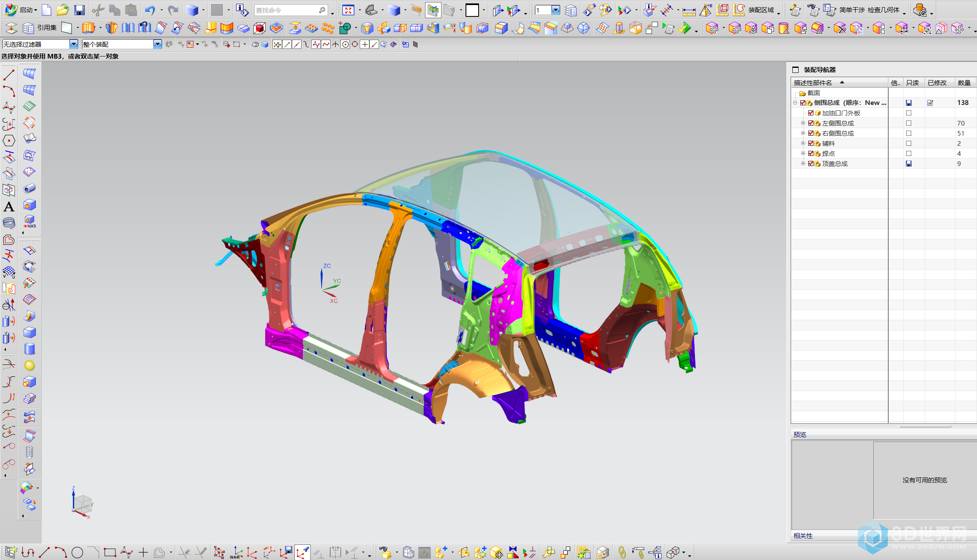The image size is (977, 560).
Task: Click the 数量 column header
Action: pyautogui.click(x=965, y=83)
